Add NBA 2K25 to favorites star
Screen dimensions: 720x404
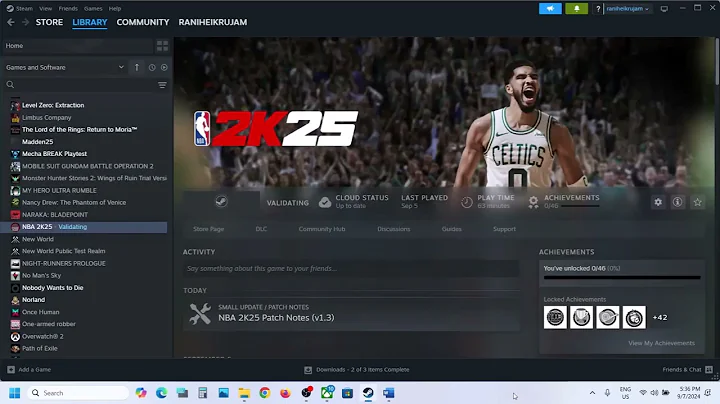tap(698, 202)
